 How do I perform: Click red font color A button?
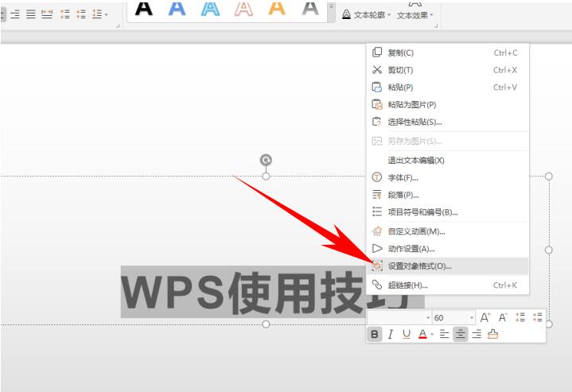(422, 334)
